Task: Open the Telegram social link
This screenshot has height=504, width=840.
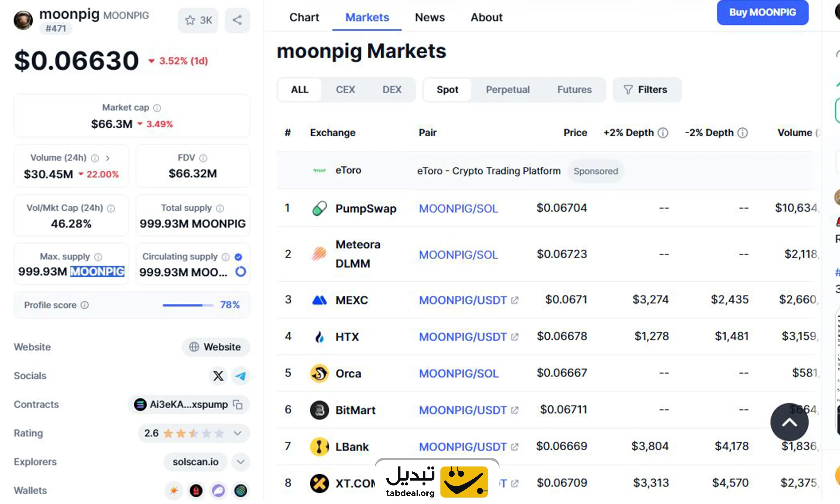Action: click(240, 376)
